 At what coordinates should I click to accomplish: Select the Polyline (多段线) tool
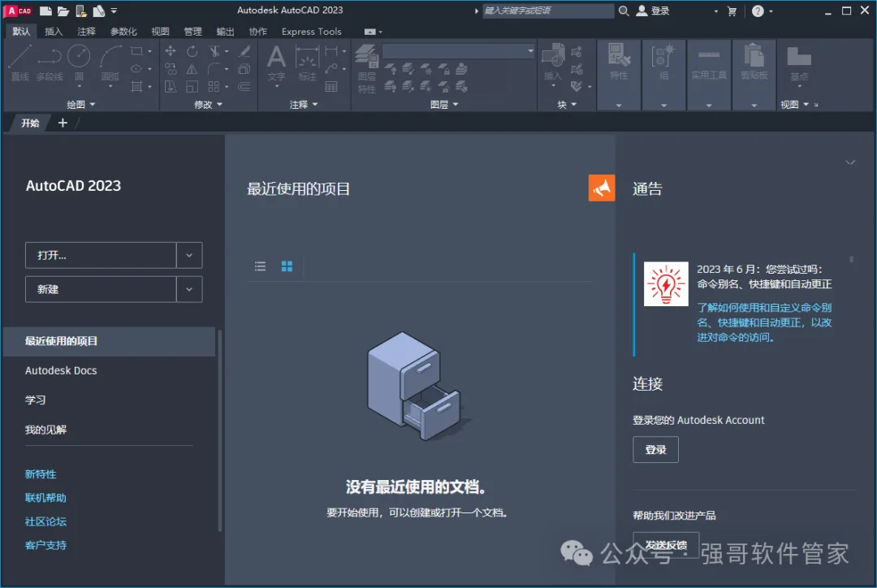tap(50, 63)
